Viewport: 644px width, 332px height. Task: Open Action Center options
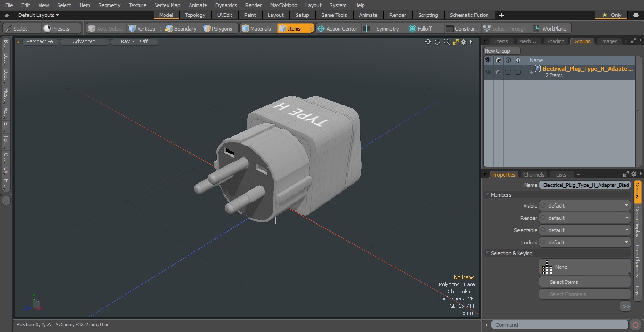coord(338,29)
